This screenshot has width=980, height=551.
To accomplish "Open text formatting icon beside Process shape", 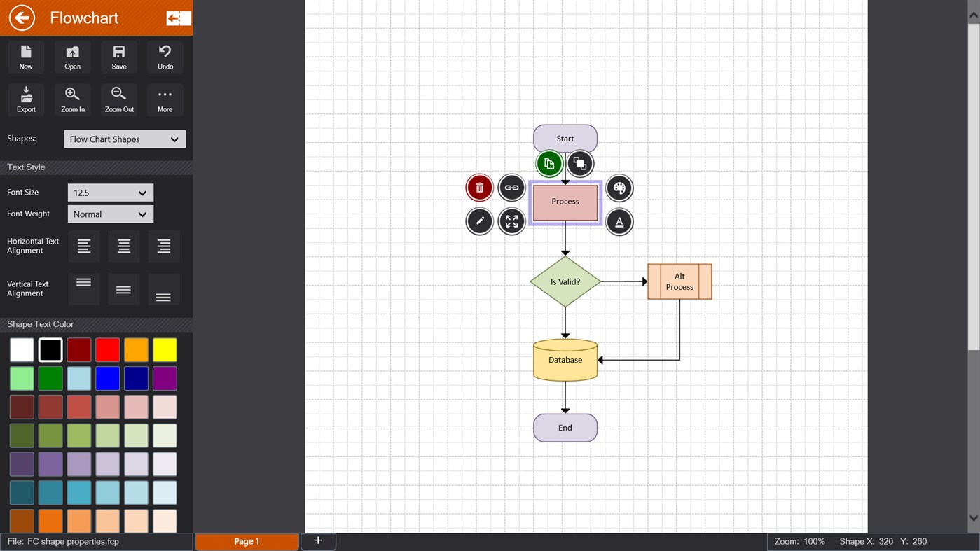I will pos(619,221).
